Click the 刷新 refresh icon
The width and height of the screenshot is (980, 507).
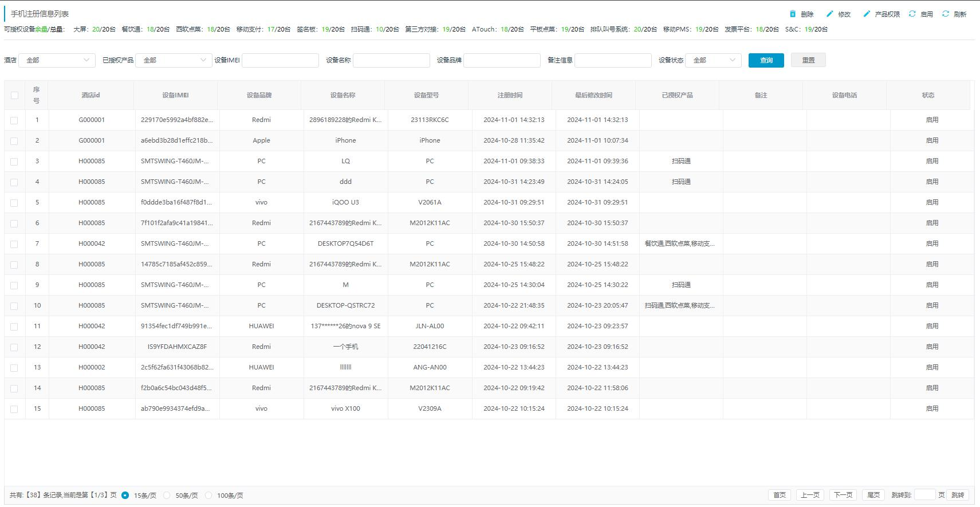pyautogui.click(x=946, y=14)
